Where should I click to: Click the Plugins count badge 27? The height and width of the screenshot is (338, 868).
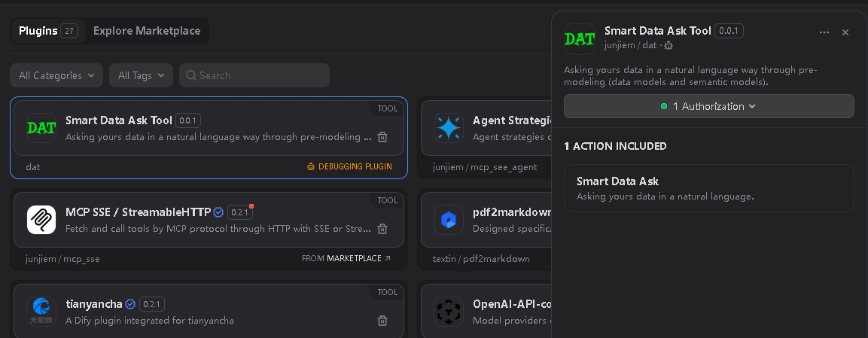[69, 31]
